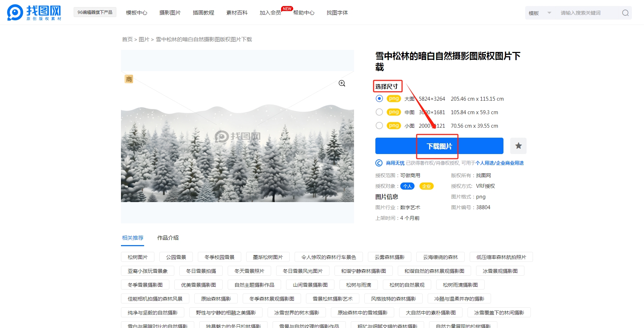Click the 亚裔小孩玩雪景象 tag
Image resolution: width=644 pixels, height=328 pixels.
148,271
